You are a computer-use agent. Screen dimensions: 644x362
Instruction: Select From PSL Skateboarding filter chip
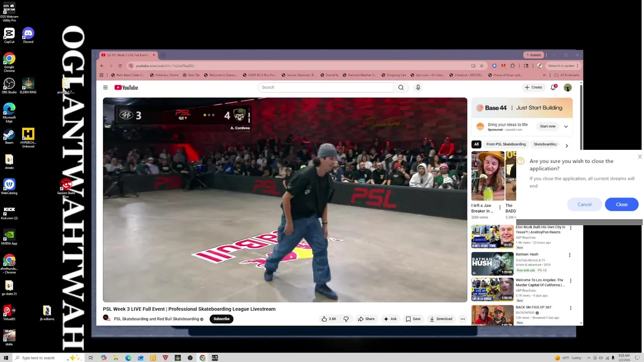[506, 144]
